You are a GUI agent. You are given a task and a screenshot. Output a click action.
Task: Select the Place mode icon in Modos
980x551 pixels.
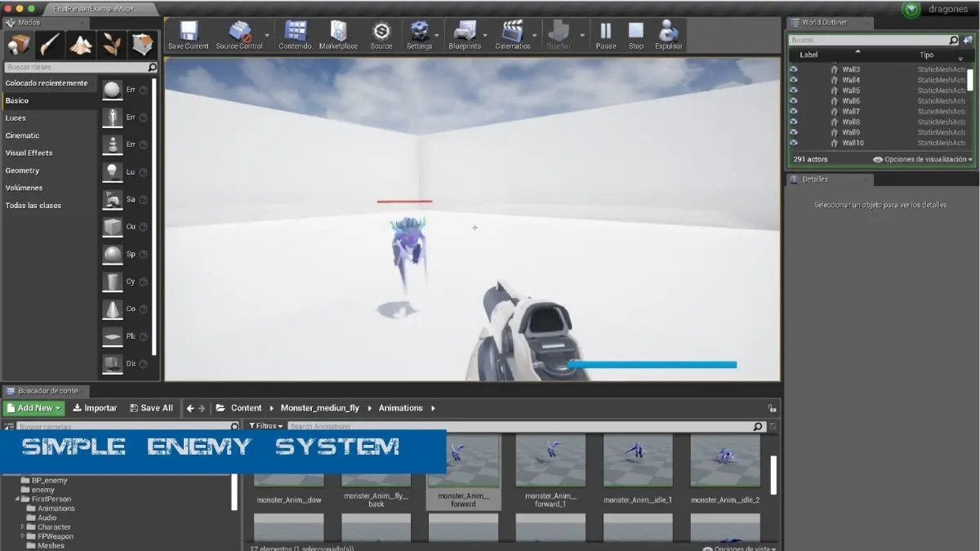coord(19,45)
